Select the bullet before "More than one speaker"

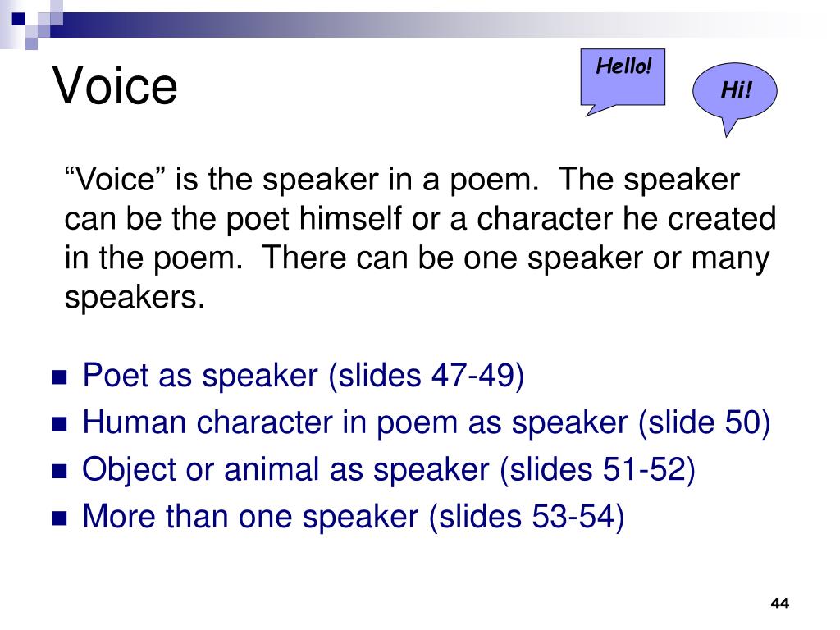59,519
